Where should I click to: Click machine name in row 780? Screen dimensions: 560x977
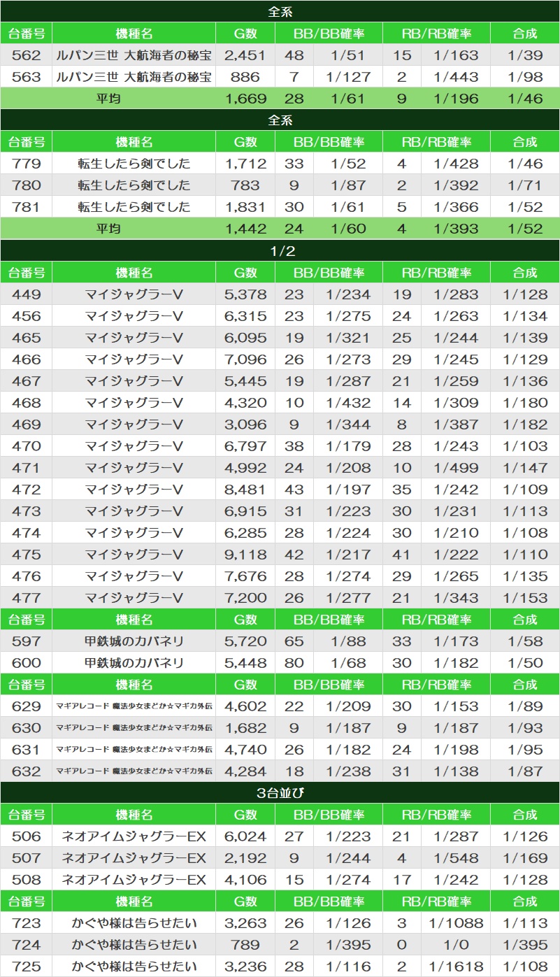coord(134,185)
